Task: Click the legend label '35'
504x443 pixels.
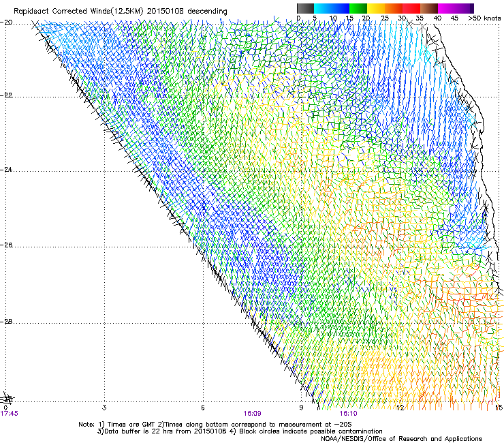Action: (x=420, y=18)
